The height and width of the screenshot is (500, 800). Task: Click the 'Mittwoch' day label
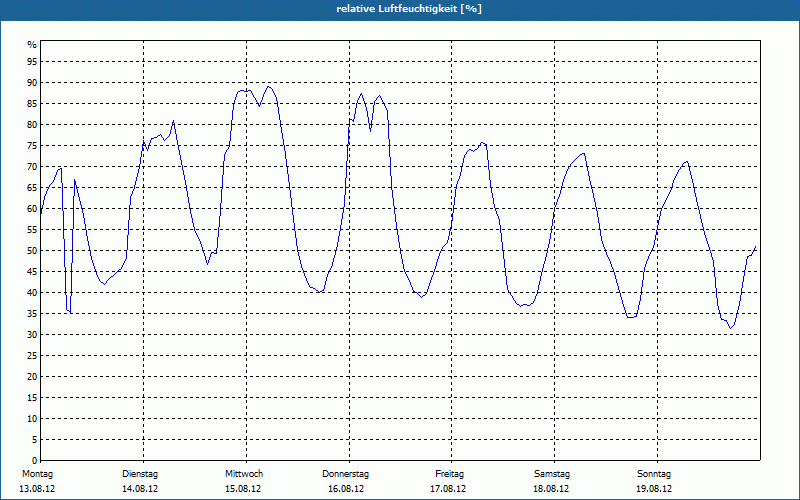coord(244,474)
